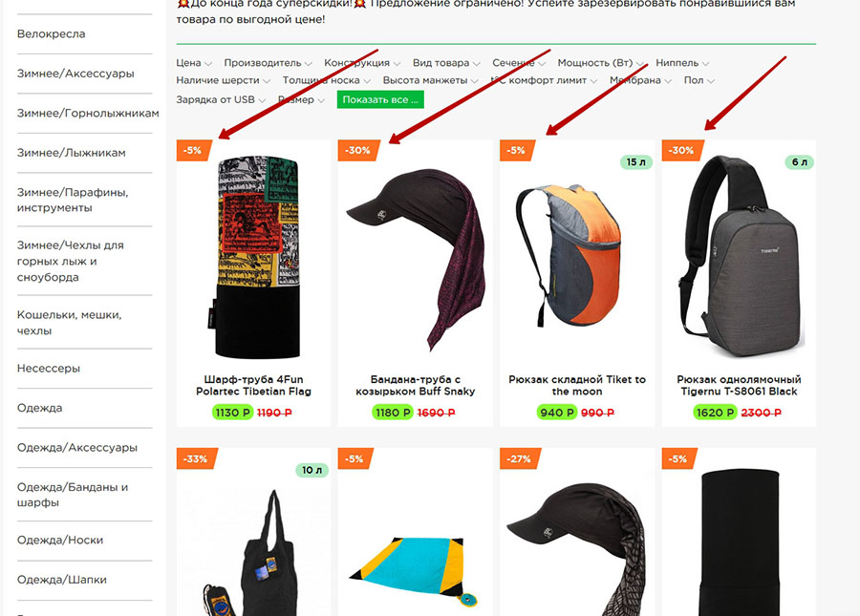Open the Велокресла category
The height and width of the screenshot is (616, 860).
pyautogui.click(x=51, y=34)
